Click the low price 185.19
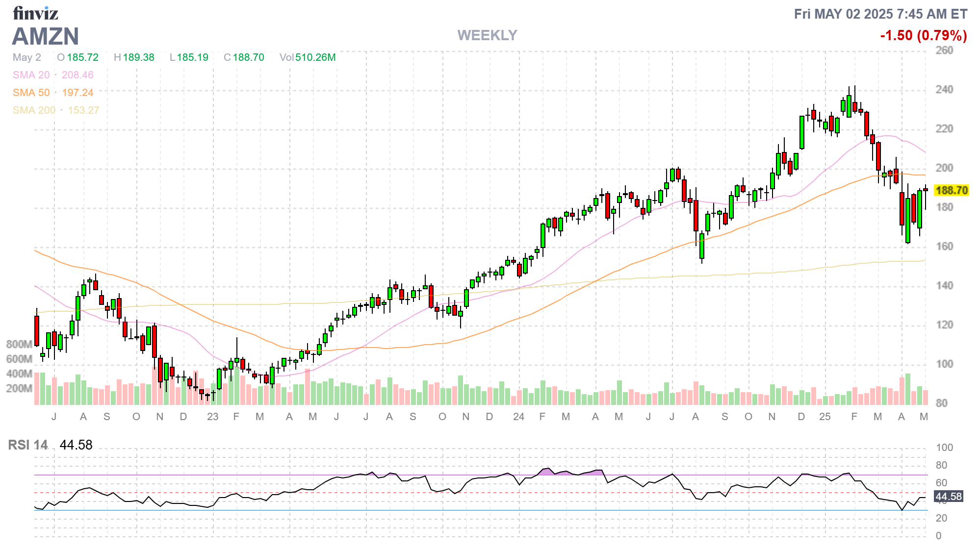Screen dimensions: 980x551 point(193,57)
